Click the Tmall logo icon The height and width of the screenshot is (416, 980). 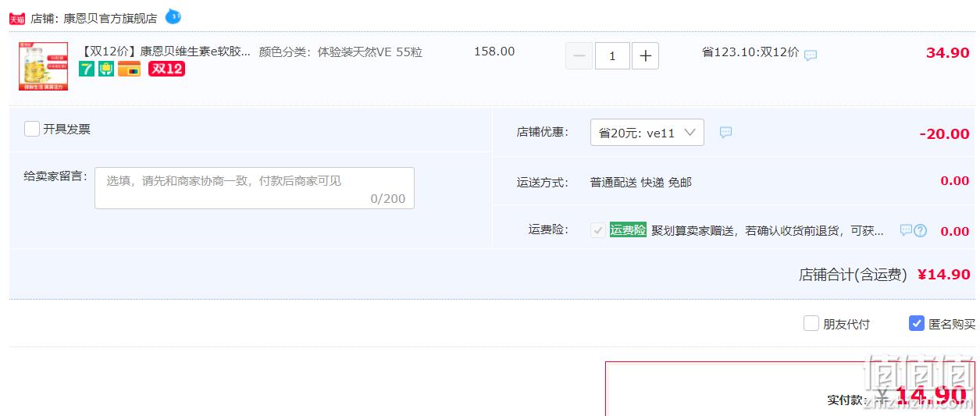tap(17, 18)
